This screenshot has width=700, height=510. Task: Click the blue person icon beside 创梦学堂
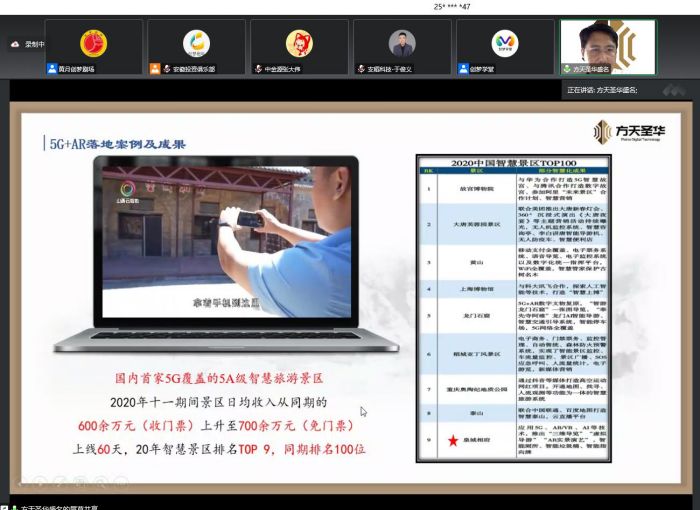pyautogui.click(x=463, y=69)
